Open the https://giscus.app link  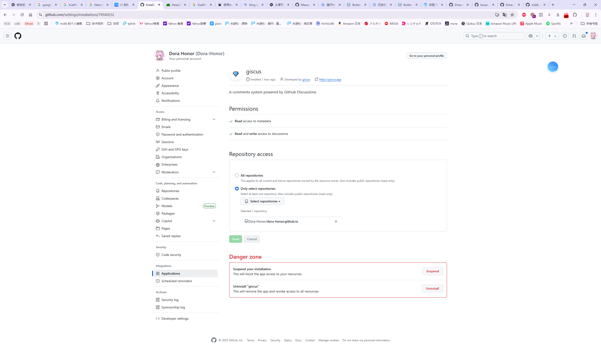330,80
